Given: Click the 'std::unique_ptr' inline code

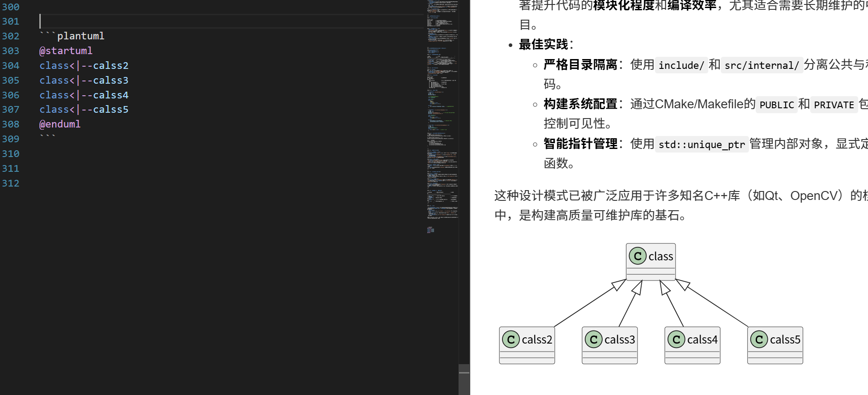Looking at the screenshot, I should coord(702,144).
